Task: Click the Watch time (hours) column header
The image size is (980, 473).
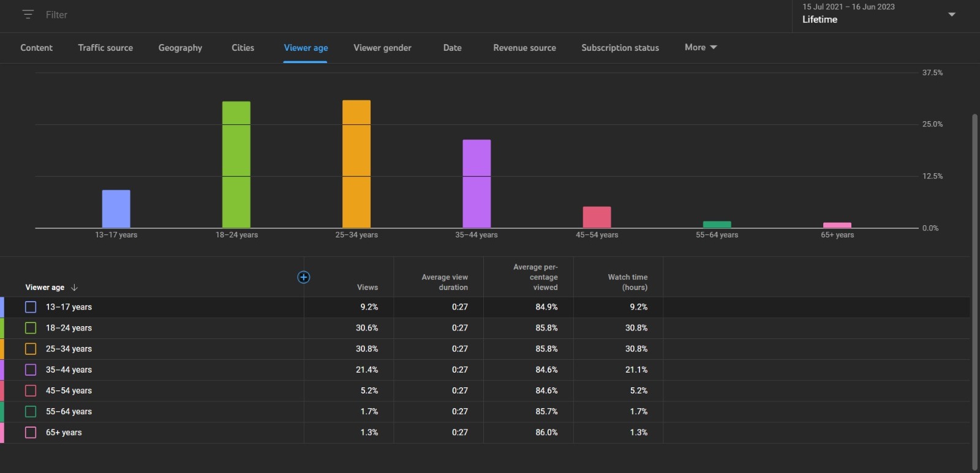Action: point(627,282)
